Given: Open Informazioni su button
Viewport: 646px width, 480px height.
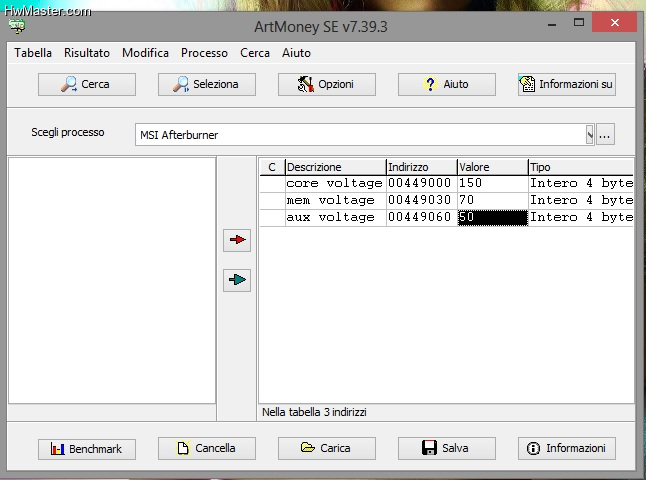Looking at the screenshot, I should (567, 84).
